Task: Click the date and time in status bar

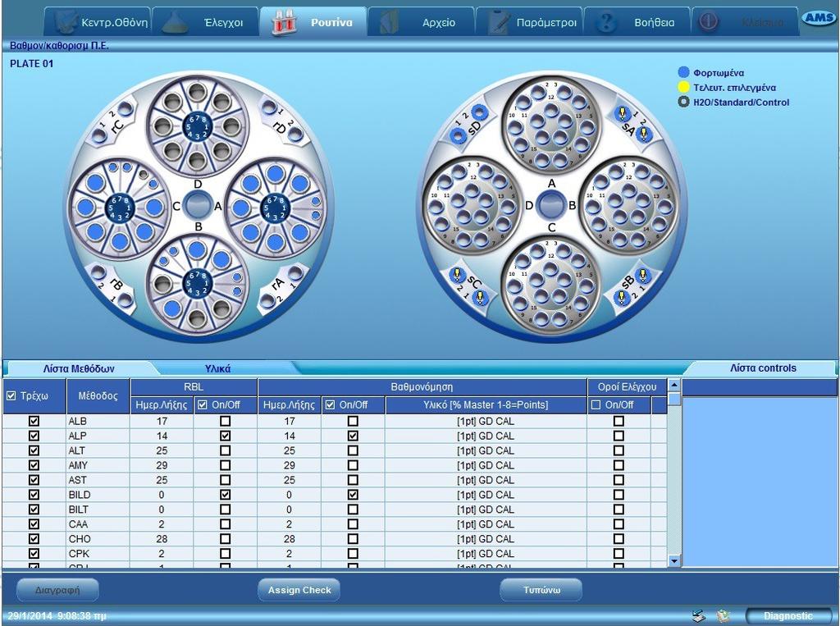Action: click(x=57, y=616)
